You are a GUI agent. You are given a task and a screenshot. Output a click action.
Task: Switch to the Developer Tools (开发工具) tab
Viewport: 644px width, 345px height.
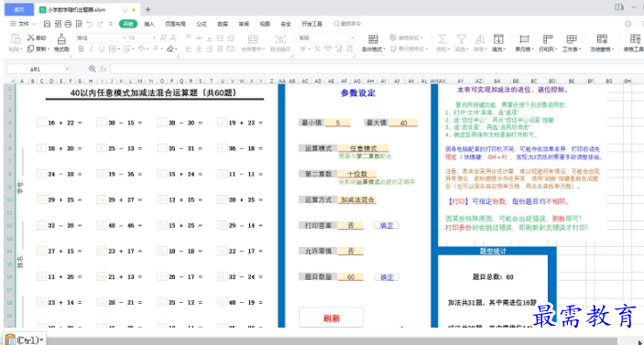[311, 24]
